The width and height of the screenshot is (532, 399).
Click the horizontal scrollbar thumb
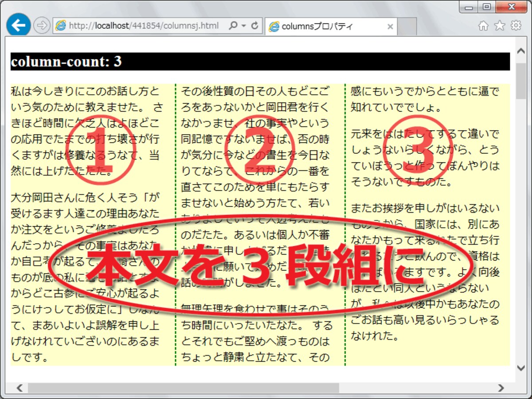coord(184,388)
